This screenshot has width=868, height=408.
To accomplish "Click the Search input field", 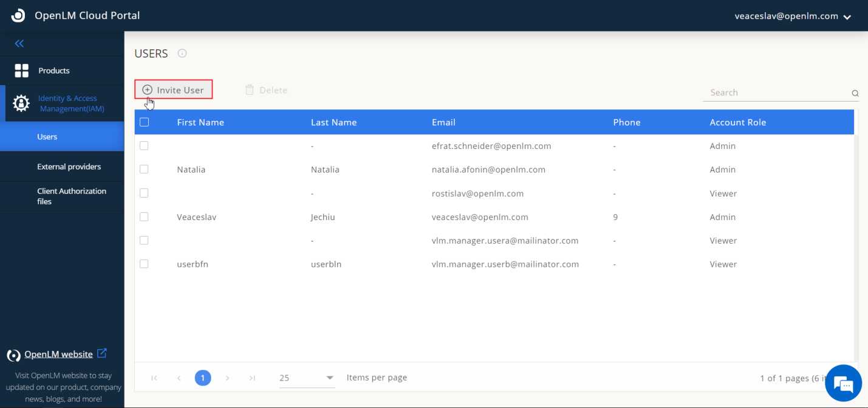I will (776, 93).
